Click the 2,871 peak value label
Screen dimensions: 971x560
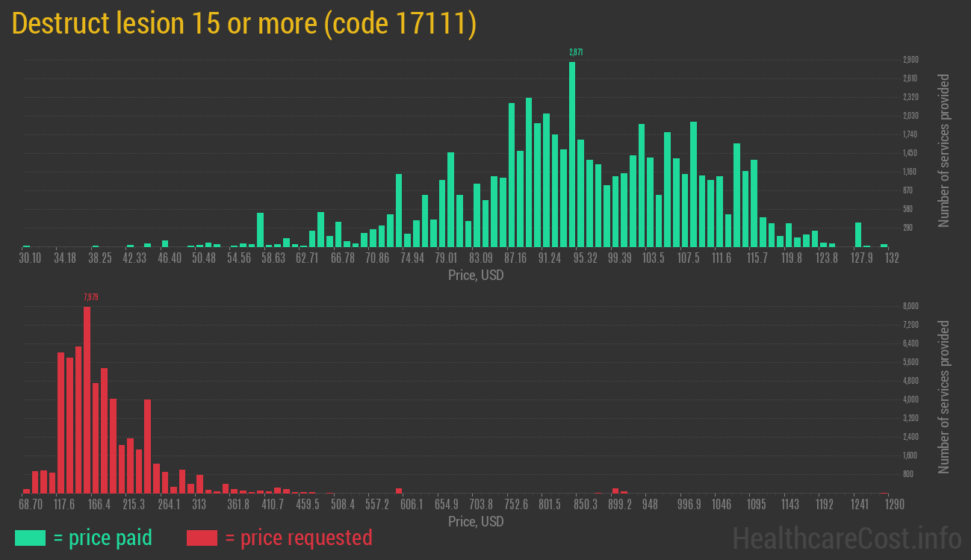click(x=575, y=52)
